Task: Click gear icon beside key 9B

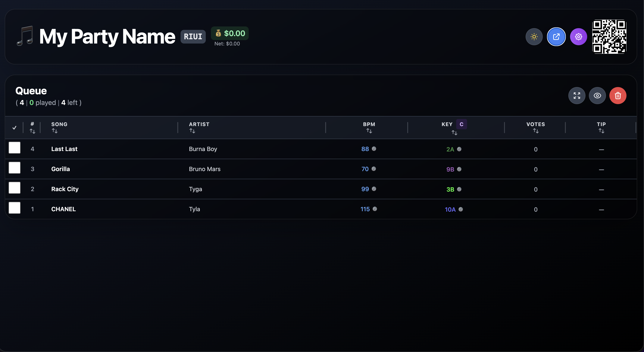Action: click(459, 169)
